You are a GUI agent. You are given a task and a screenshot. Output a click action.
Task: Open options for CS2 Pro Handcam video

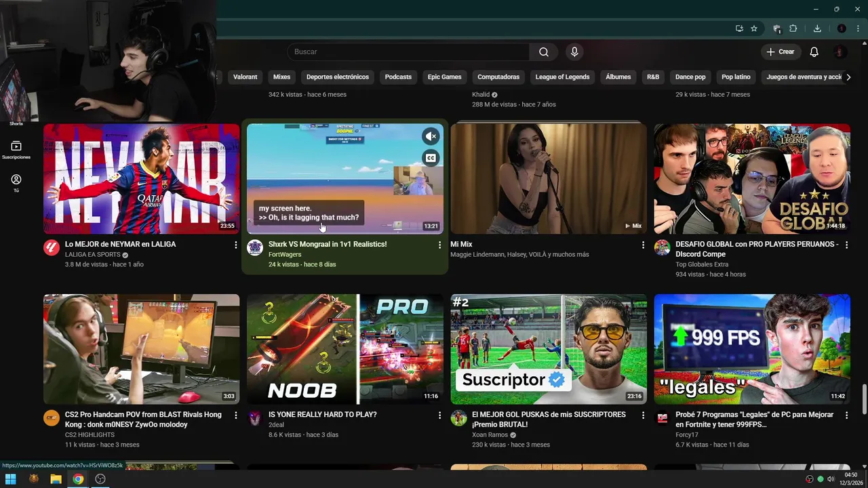pyautogui.click(x=236, y=415)
